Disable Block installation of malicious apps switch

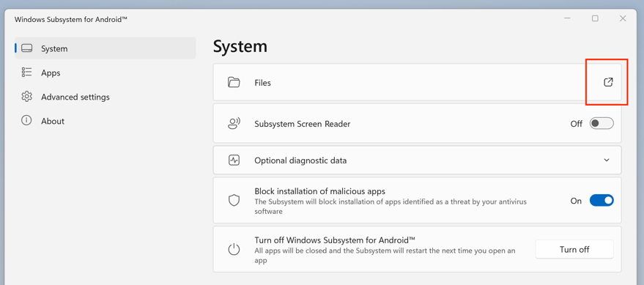click(x=602, y=201)
